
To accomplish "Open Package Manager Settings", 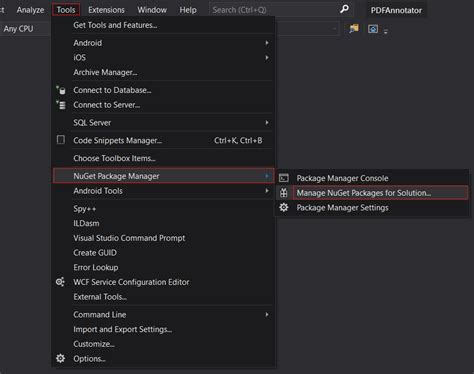I will [x=372, y=207].
